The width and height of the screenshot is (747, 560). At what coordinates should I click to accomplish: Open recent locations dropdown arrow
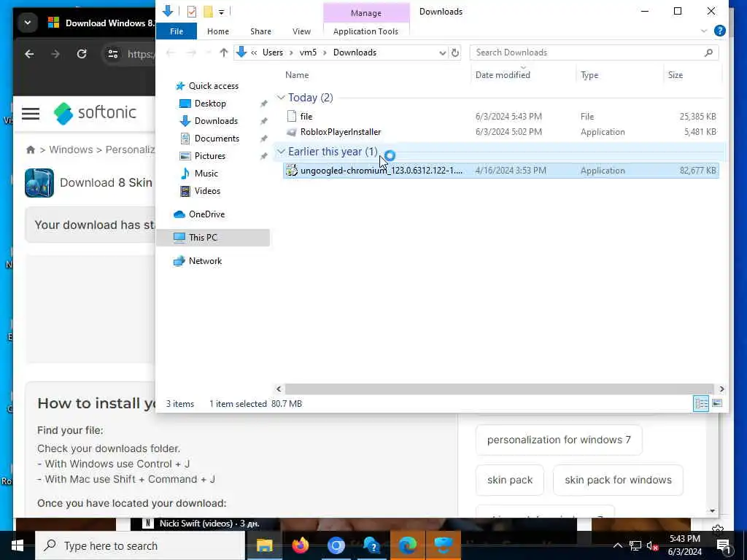[x=207, y=52]
